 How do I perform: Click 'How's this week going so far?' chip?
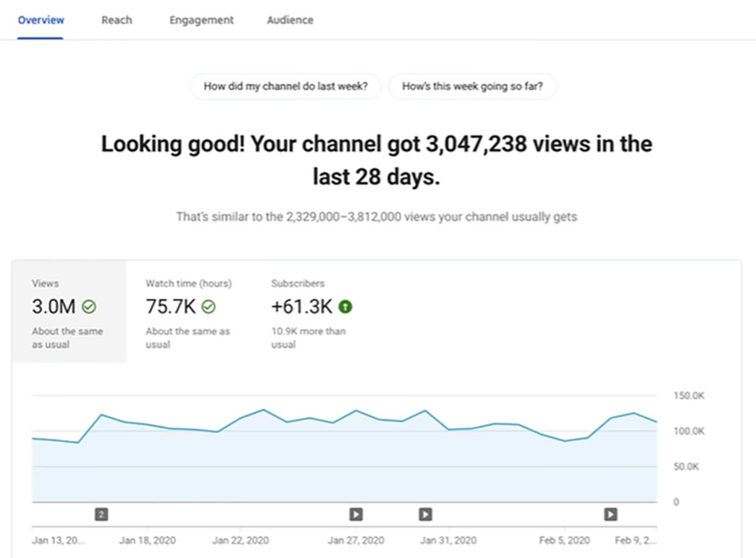click(x=472, y=87)
